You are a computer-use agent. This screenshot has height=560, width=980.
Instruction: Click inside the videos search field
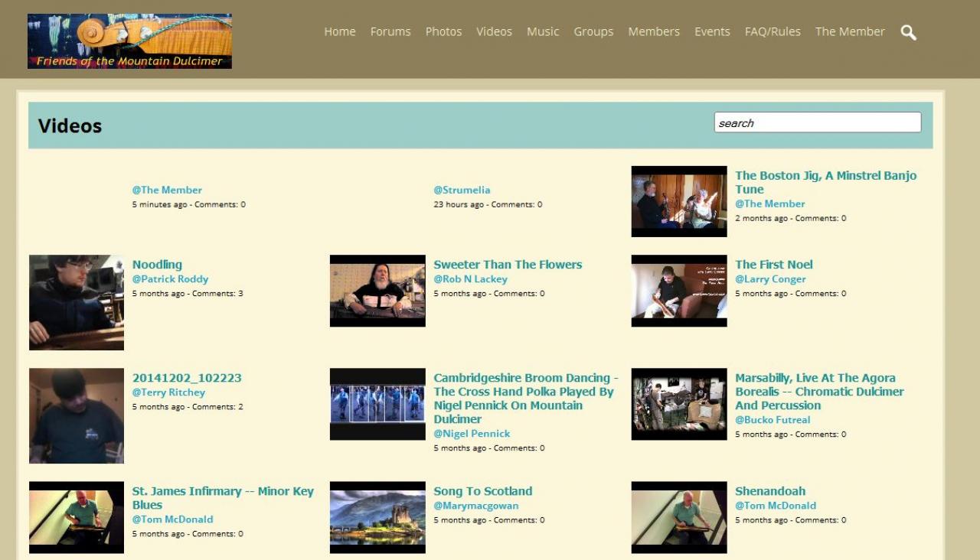tap(817, 122)
